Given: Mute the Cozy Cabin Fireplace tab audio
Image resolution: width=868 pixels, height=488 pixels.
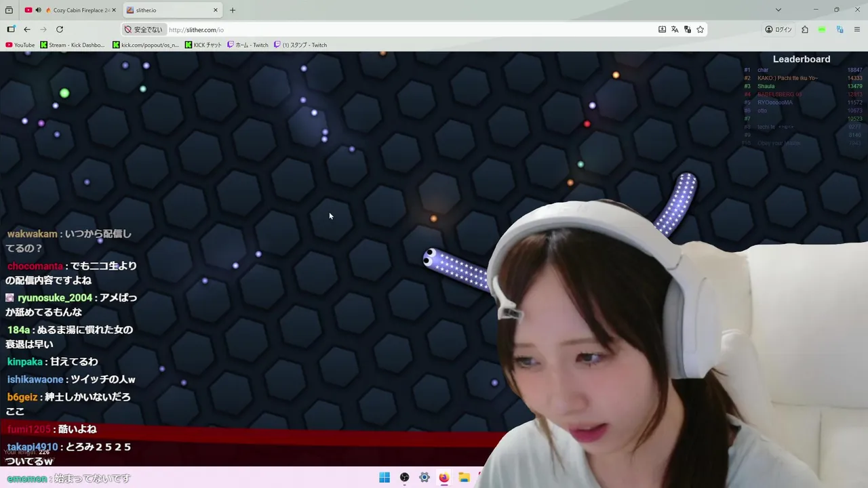Looking at the screenshot, I should click(38, 10).
